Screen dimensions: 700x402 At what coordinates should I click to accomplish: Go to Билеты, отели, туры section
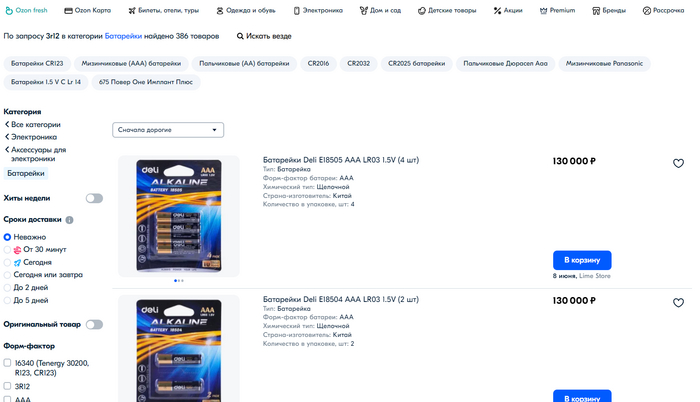163,10
